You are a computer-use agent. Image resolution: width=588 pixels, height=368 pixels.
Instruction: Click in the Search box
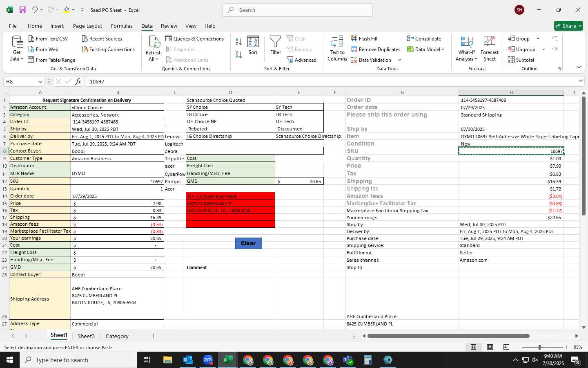coord(297,10)
